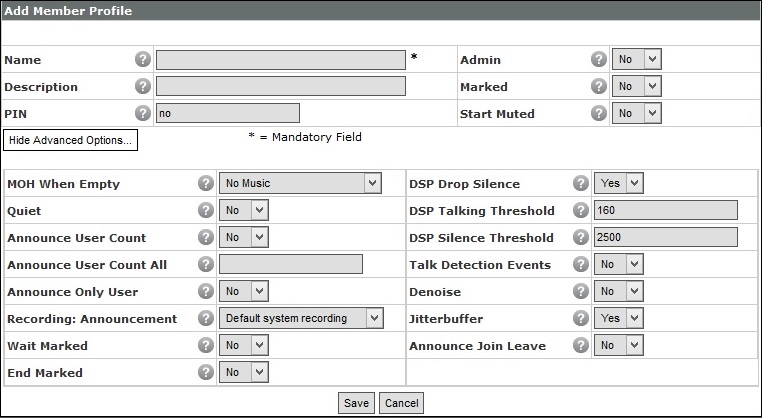Open the Jitterbuffer dropdown

point(619,318)
